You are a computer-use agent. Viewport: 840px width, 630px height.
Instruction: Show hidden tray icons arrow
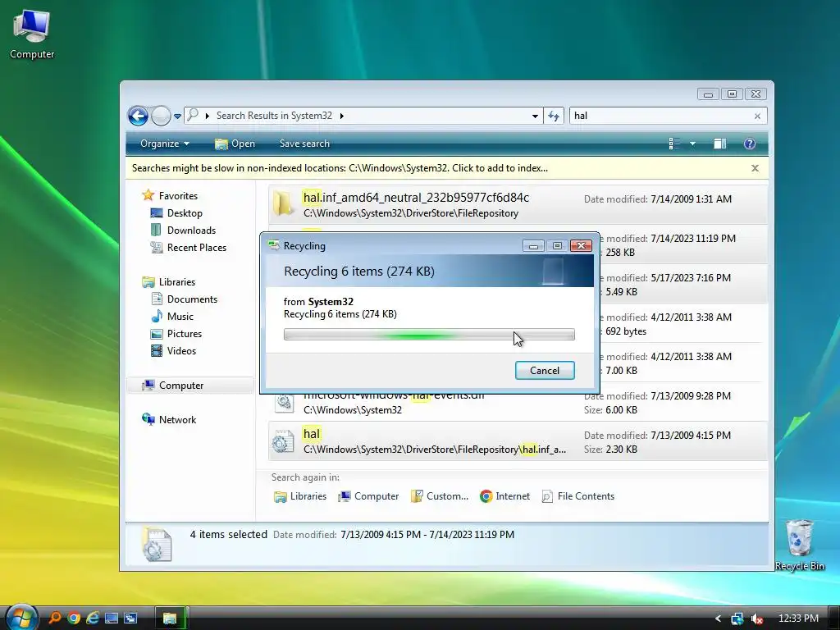coord(718,619)
